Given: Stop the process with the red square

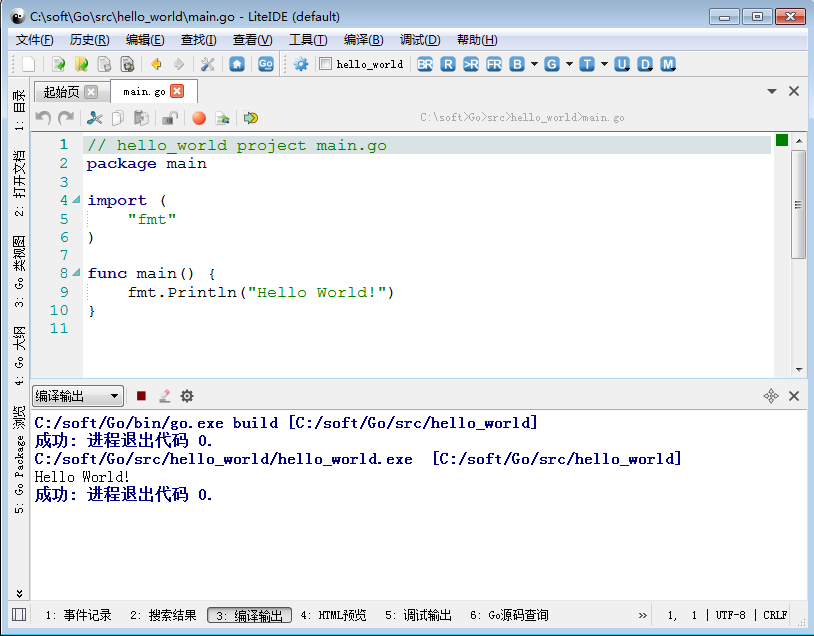Looking at the screenshot, I should (x=141, y=396).
